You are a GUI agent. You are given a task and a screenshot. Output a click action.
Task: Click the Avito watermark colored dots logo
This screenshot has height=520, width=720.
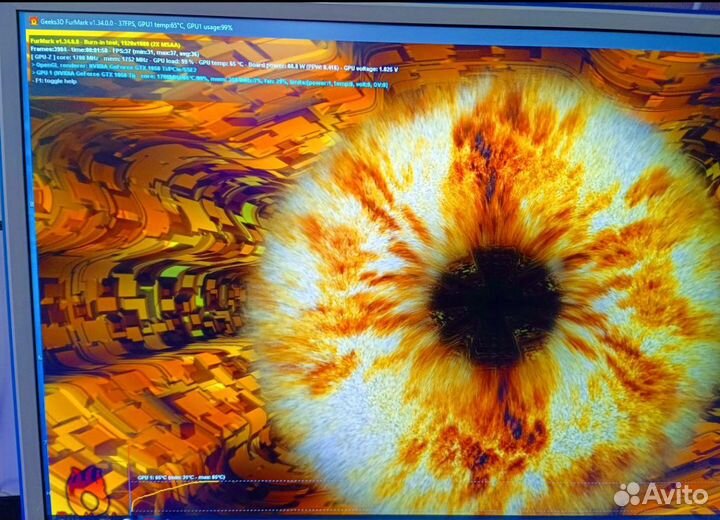(628, 492)
